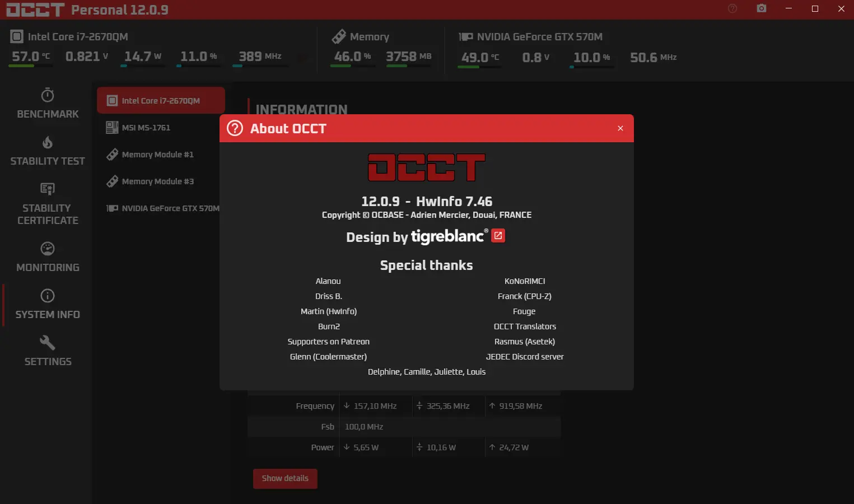Screen dimensions: 854x504
Task: Click the Fouge credit
Action: pos(524,311)
